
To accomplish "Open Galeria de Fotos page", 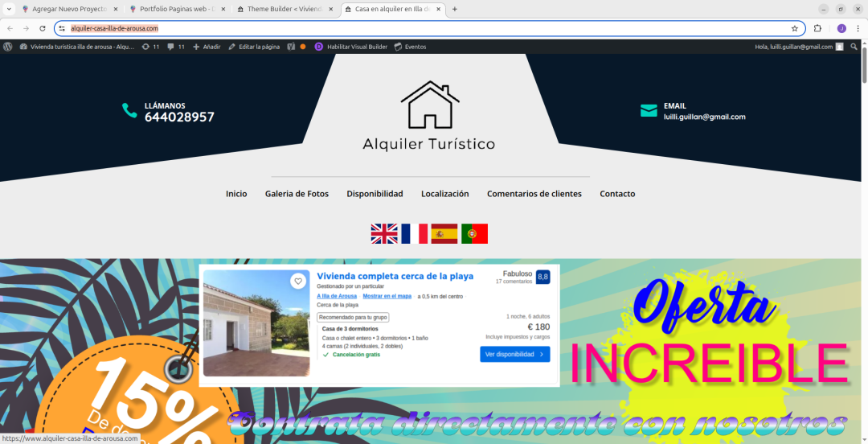I will [297, 194].
